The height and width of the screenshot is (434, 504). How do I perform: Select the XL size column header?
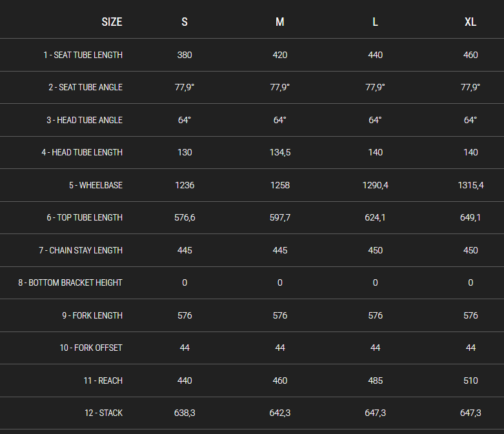pyautogui.click(x=470, y=22)
